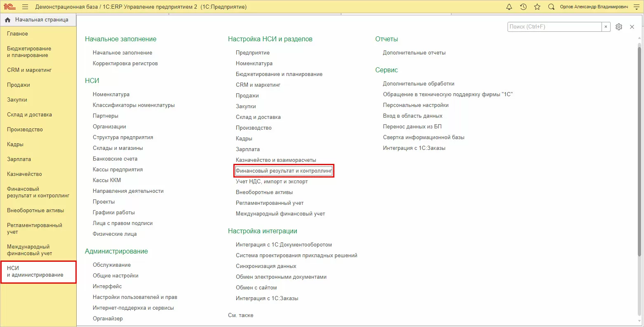
Task: Click the home icon on Начальная страница tab
Action: pyautogui.click(x=8, y=20)
